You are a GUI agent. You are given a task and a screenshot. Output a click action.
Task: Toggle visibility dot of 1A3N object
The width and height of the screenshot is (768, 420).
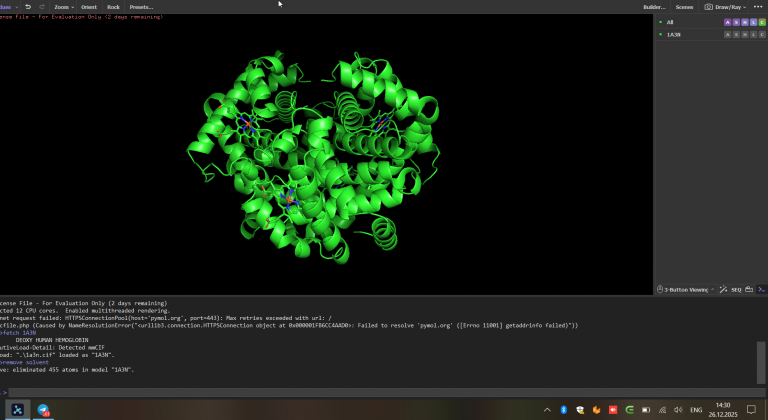(661, 34)
